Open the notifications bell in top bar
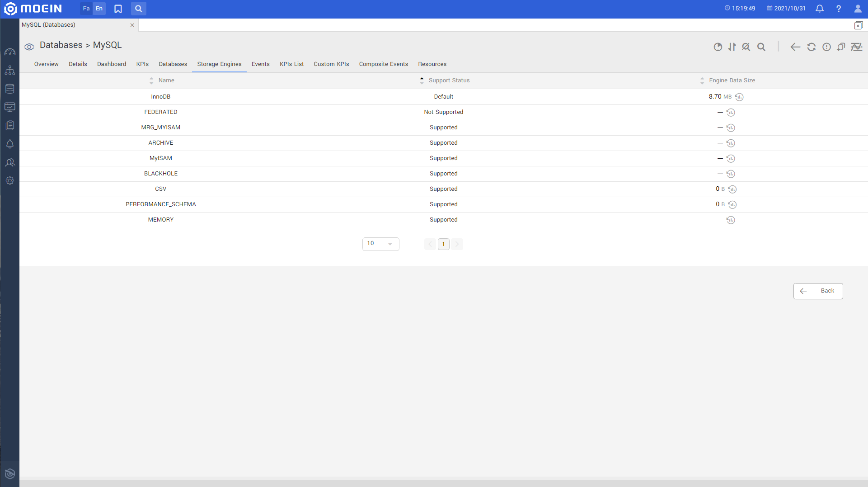Image resolution: width=868 pixels, height=487 pixels. 820,9
